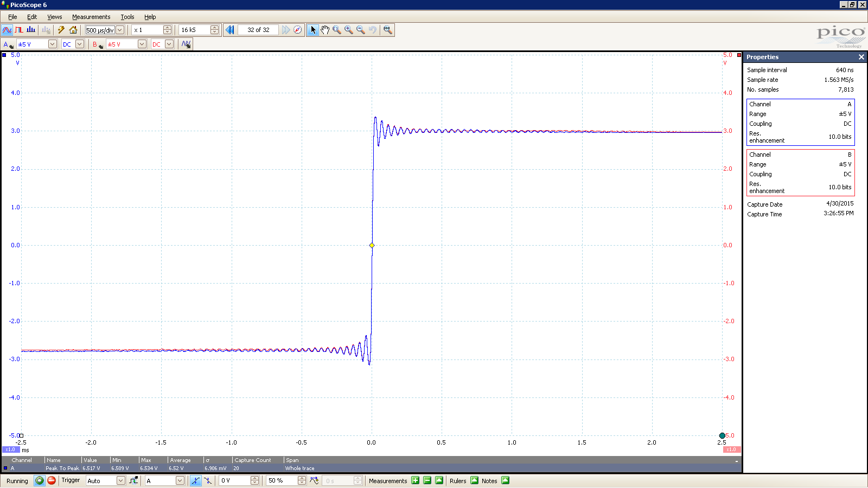
Task: Add a measurement with plus icon
Action: click(x=415, y=480)
